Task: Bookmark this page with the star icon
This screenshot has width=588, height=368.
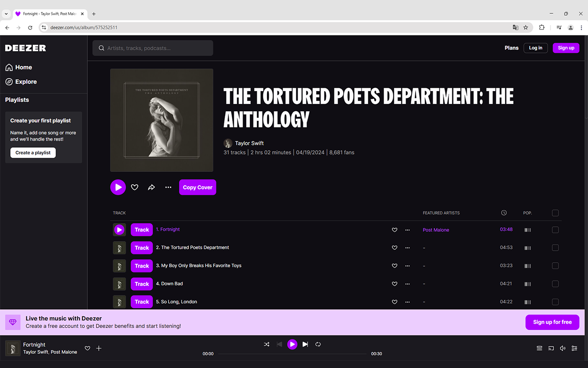Action: [x=526, y=28]
